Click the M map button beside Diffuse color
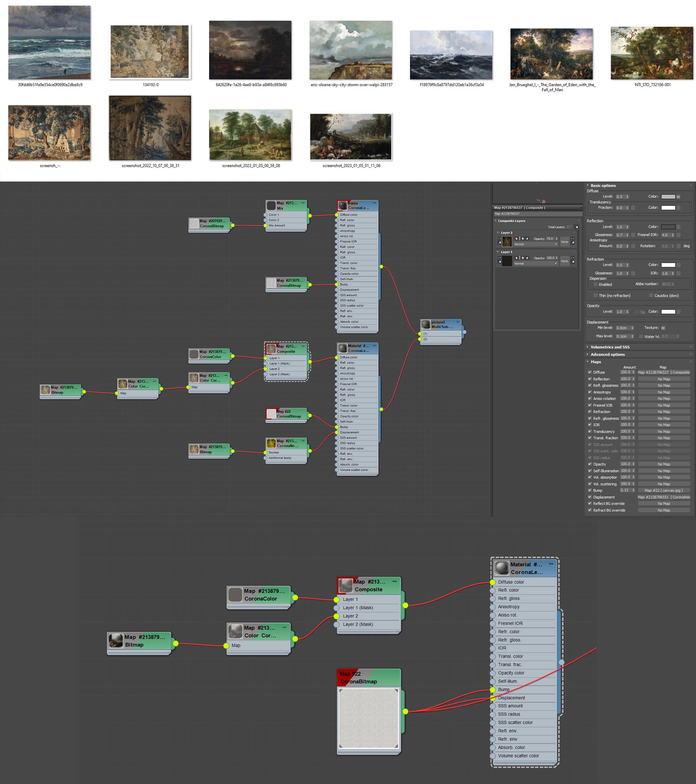The image size is (696, 784). click(678, 197)
